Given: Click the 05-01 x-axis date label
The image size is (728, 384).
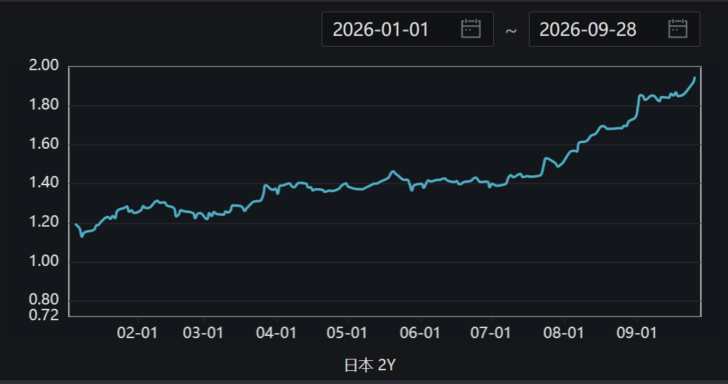Looking at the screenshot, I should (347, 332).
